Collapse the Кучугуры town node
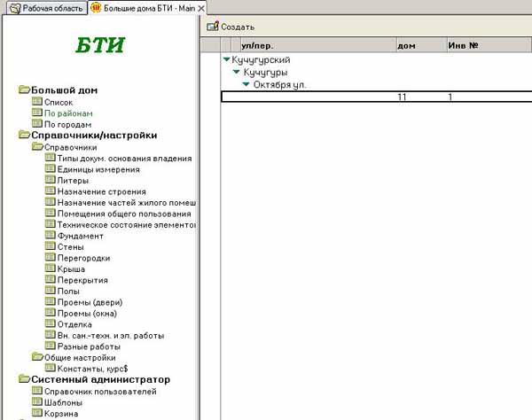Screen dimensions: 532x420 pos(237,72)
